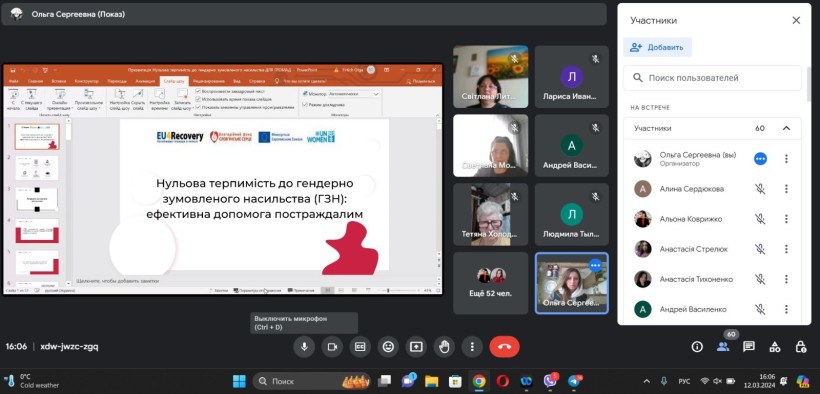Toggle the microphone icon for Андрей Василенко
Viewport: 820px width, 394px height.
(x=760, y=309)
